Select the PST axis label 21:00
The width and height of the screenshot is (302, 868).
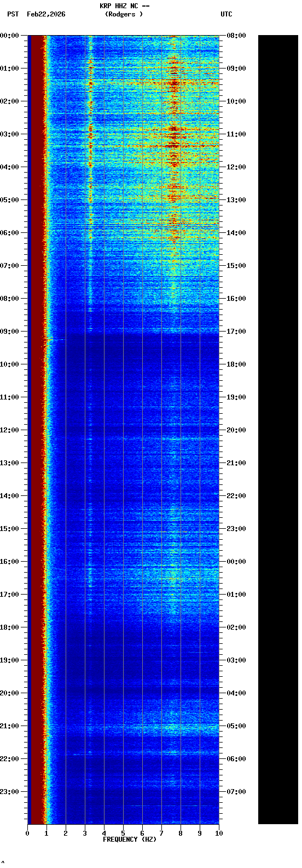click(9, 726)
